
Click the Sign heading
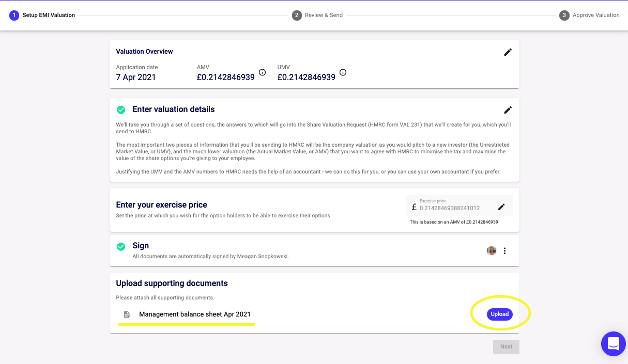[141, 246]
